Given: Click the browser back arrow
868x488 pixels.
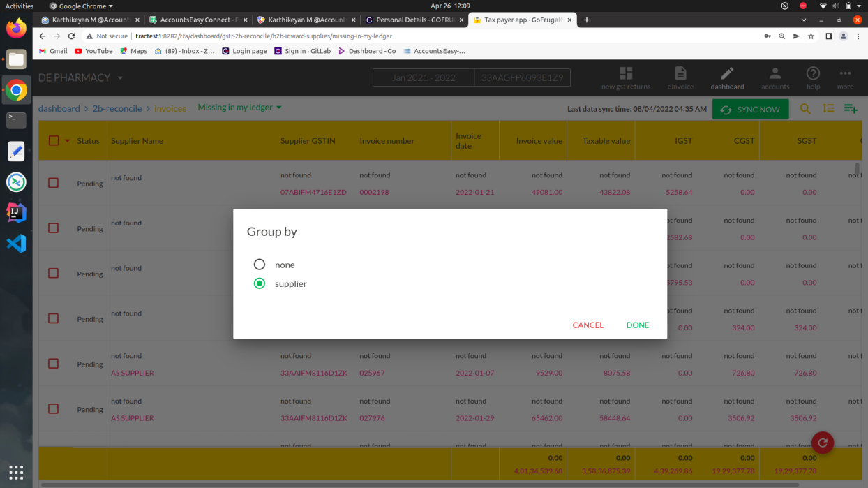Looking at the screenshot, I should (43, 36).
